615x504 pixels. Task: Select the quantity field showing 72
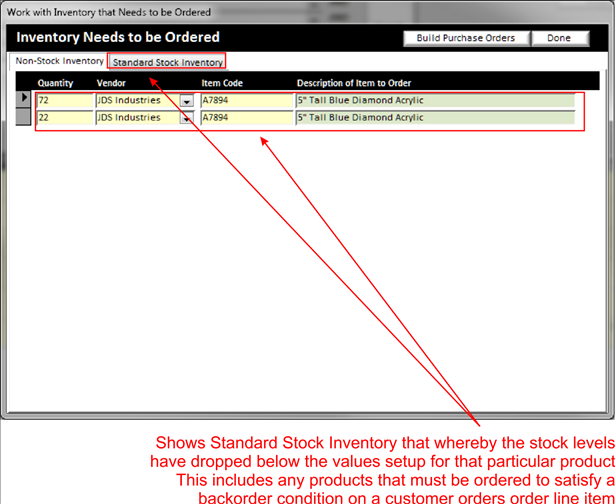click(65, 100)
